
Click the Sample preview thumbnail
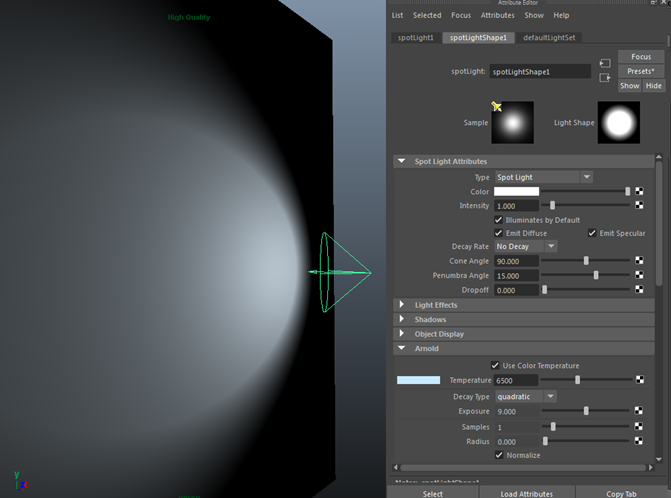(513, 122)
